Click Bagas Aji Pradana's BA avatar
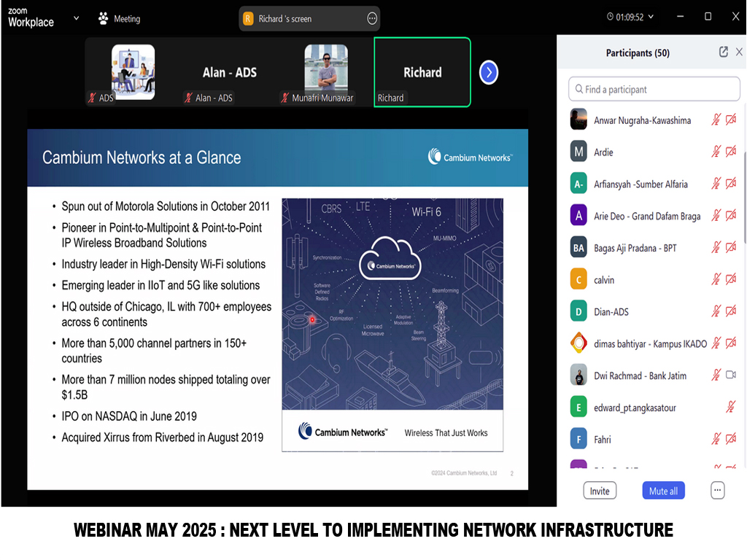This screenshot has width=747, height=560. pos(578,248)
